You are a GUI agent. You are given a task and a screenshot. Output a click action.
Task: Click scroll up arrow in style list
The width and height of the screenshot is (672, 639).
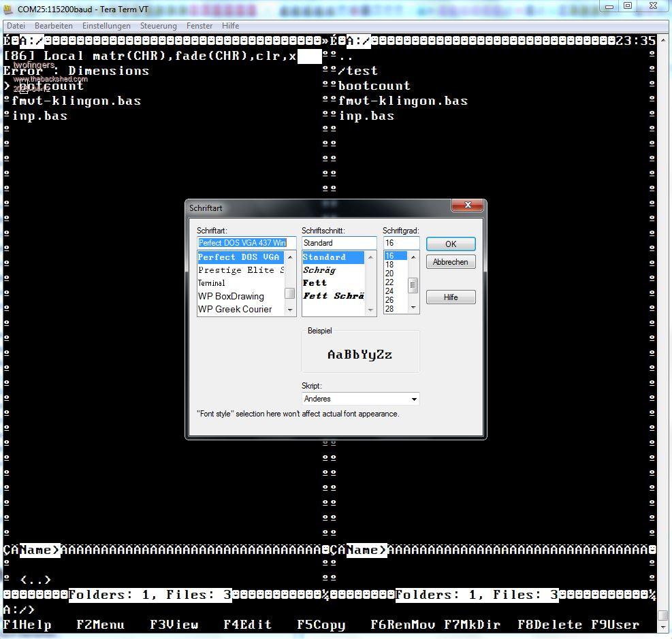click(371, 257)
